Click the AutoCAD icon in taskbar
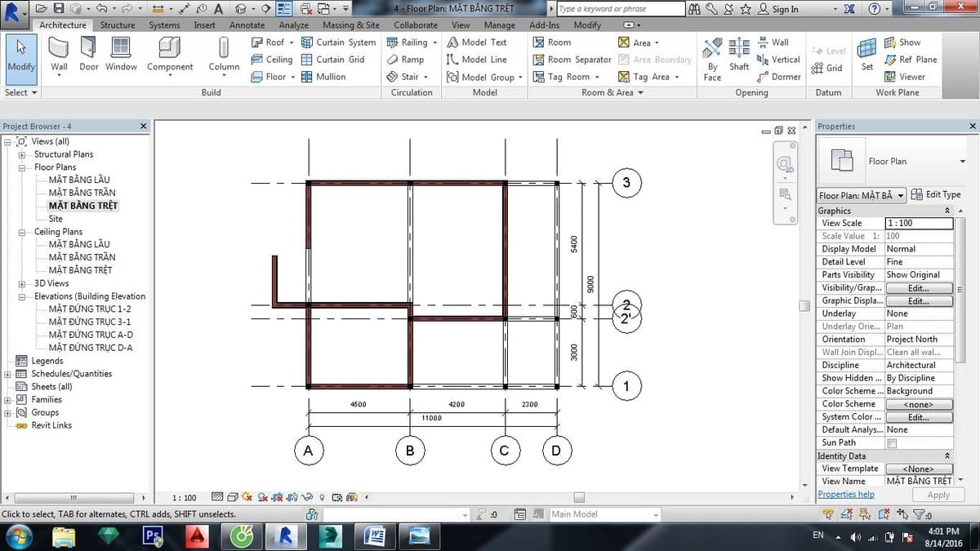This screenshot has width=980, height=551. coord(198,536)
